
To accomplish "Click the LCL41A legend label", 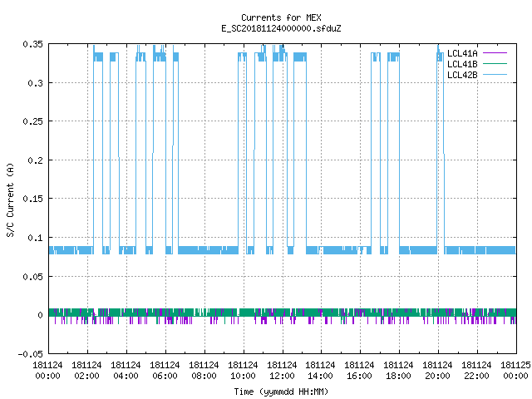I will click(x=462, y=53).
